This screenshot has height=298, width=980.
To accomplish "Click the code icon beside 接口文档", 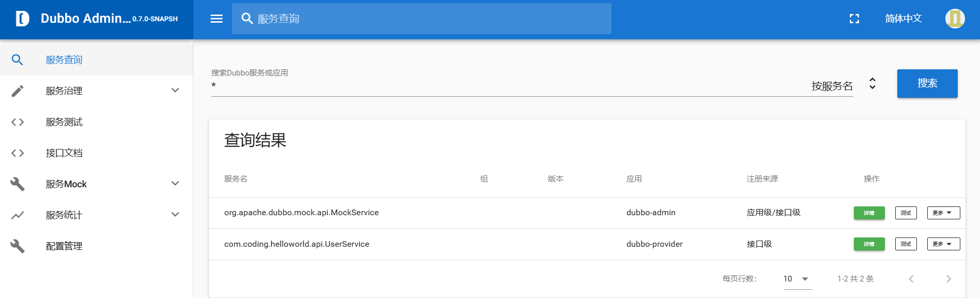I will pyautogui.click(x=18, y=153).
